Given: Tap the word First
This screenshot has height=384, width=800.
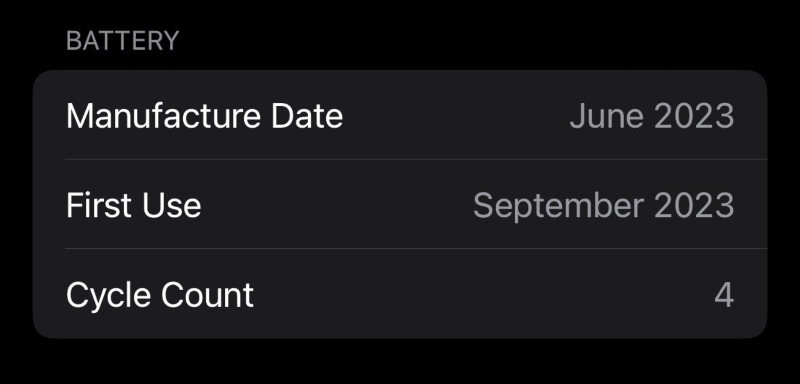Looking at the screenshot, I should [x=99, y=206].
